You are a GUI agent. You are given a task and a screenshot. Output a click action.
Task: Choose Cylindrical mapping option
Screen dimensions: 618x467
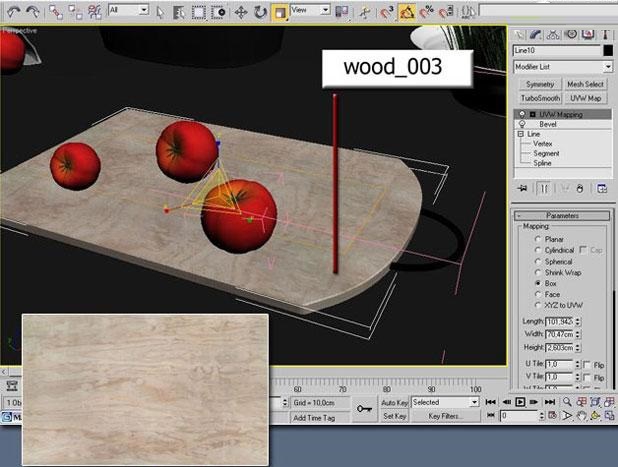tap(538, 250)
